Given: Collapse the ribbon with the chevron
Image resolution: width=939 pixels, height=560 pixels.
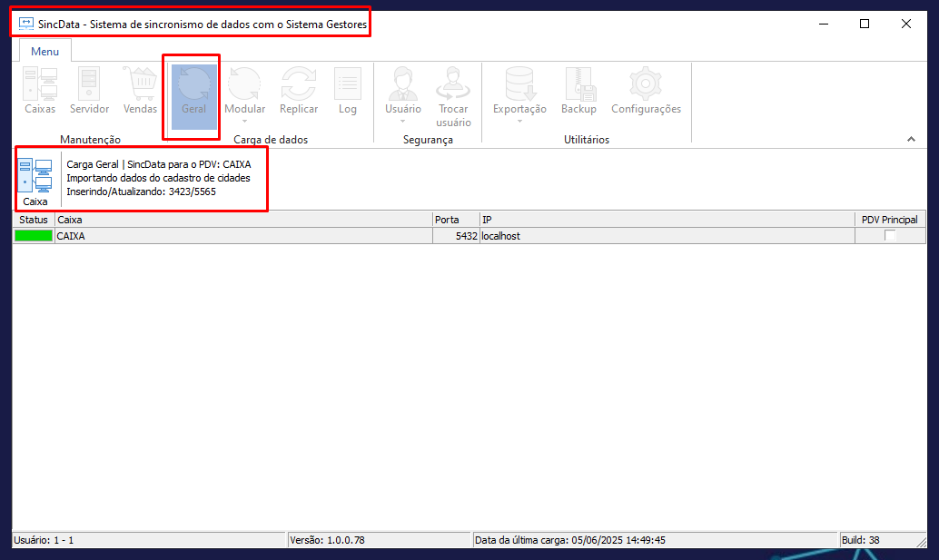Looking at the screenshot, I should (911, 139).
